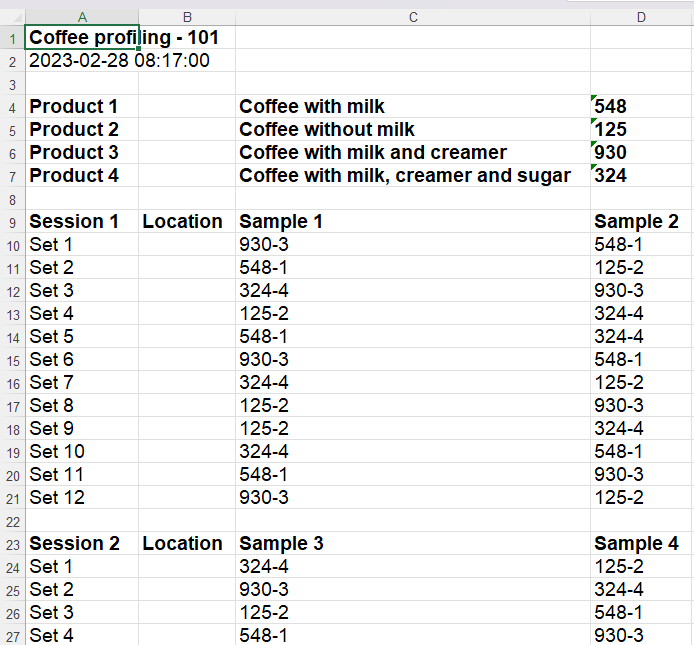Screen dimensions: 694x645
Task: Click the Select All corner triangle
Action: pos(12,17)
